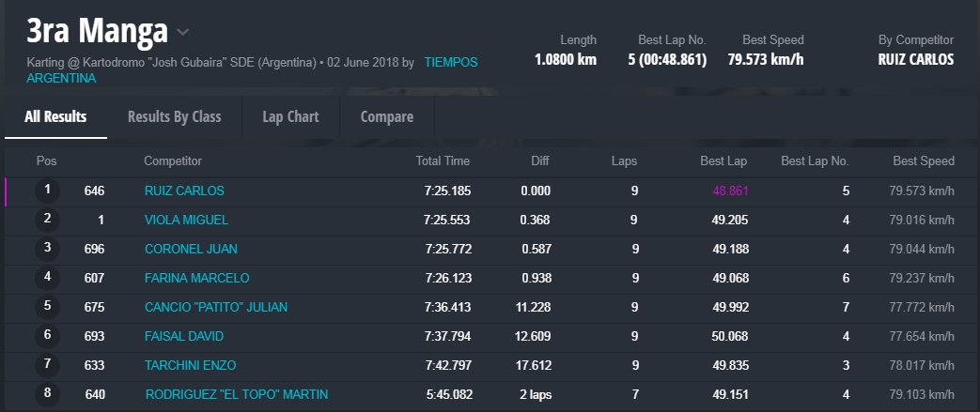980x412 pixels.
Task: Click the Competitor column header
Action: (172, 161)
